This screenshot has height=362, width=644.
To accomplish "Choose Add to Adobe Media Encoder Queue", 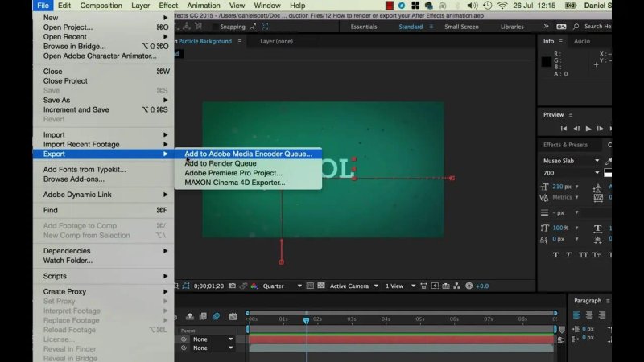I will [248, 154].
